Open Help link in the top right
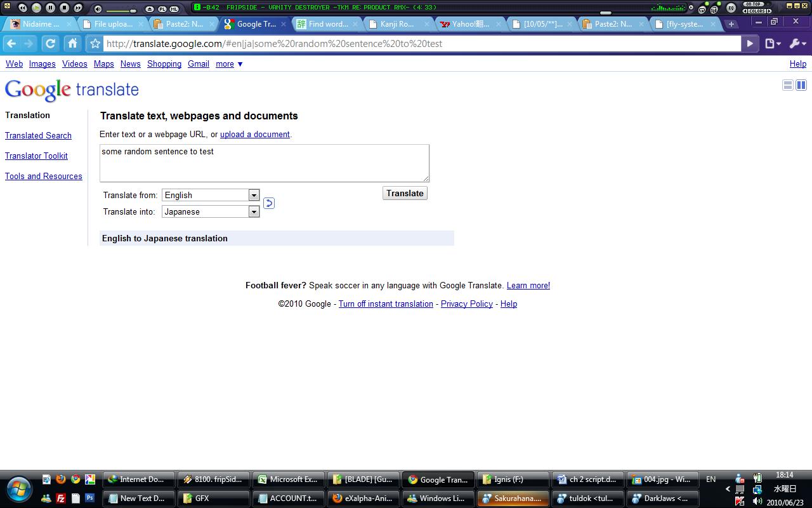The width and height of the screenshot is (812, 508). 798,64
